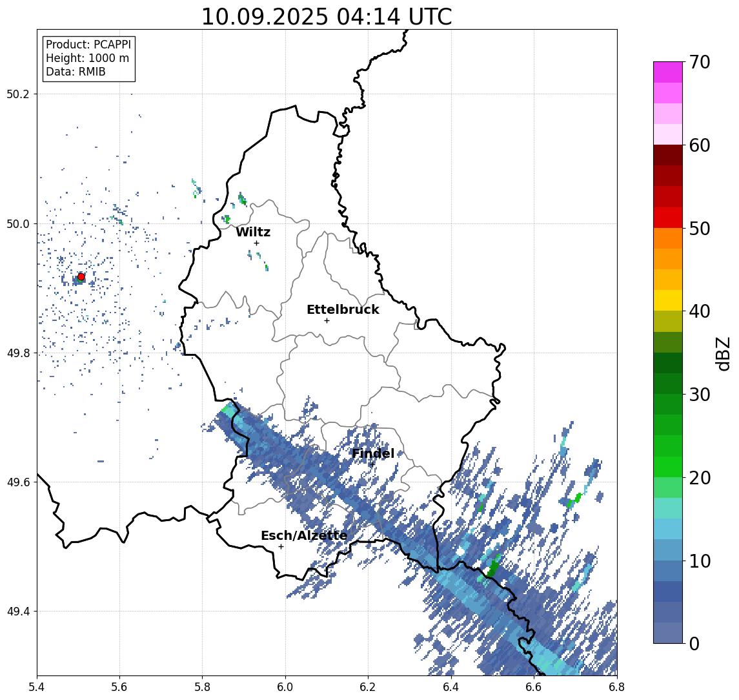Click the 50.2 latitude tick label

click(18, 94)
